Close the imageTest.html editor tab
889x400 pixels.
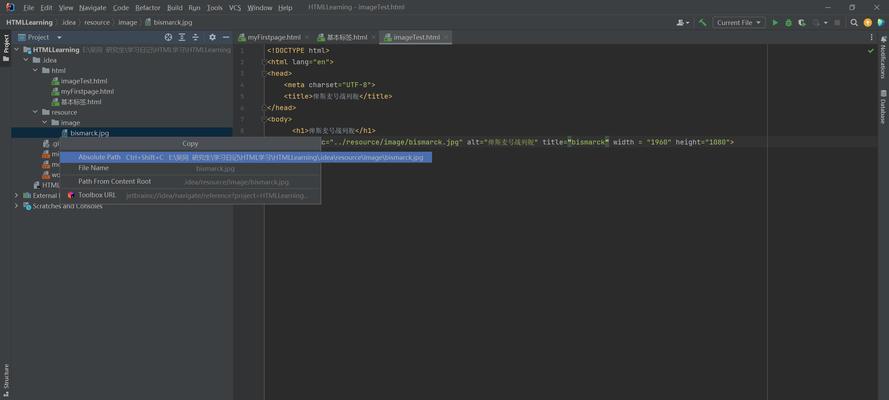point(446,37)
